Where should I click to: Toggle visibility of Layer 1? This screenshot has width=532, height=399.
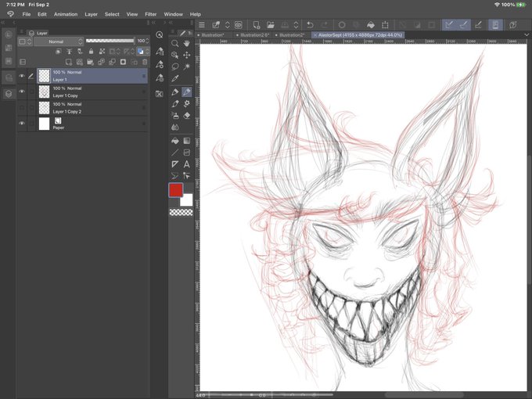(x=22, y=76)
